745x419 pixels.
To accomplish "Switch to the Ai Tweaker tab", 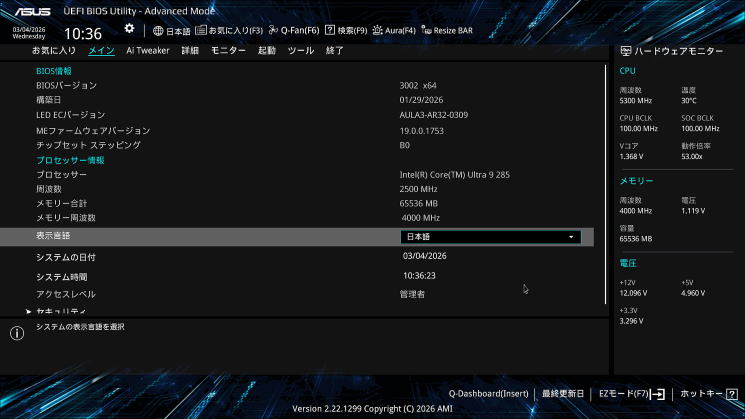I will tap(148, 50).
